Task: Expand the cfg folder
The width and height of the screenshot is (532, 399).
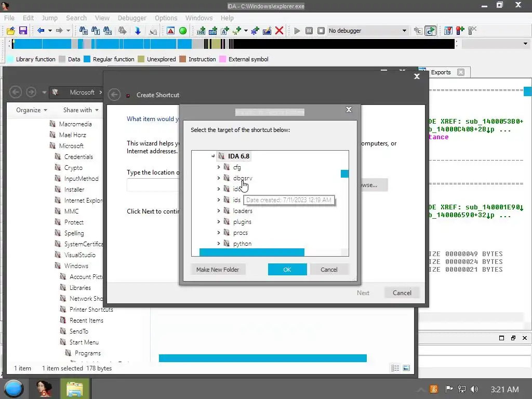Action: [x=219, y=167]
